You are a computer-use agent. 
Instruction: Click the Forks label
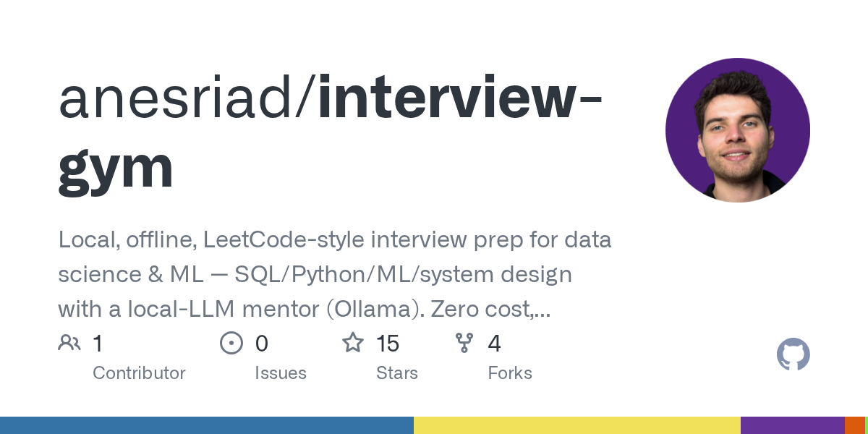pos(510,373)
